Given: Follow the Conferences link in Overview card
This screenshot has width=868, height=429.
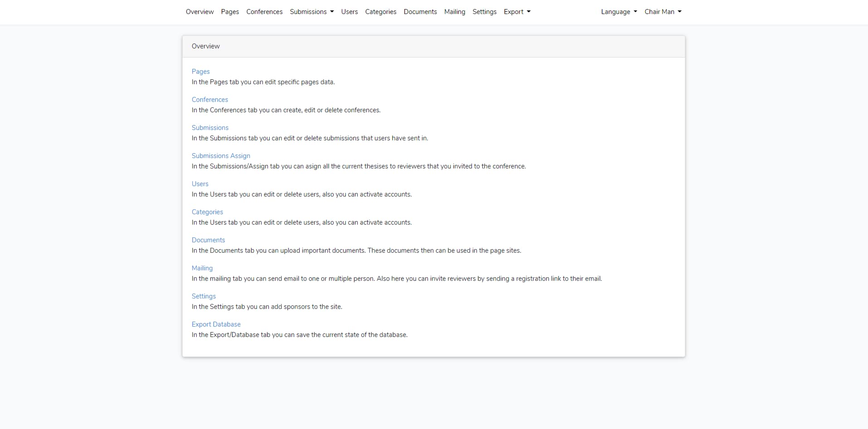Looking at the screenshot, I should tap(210, 100).
